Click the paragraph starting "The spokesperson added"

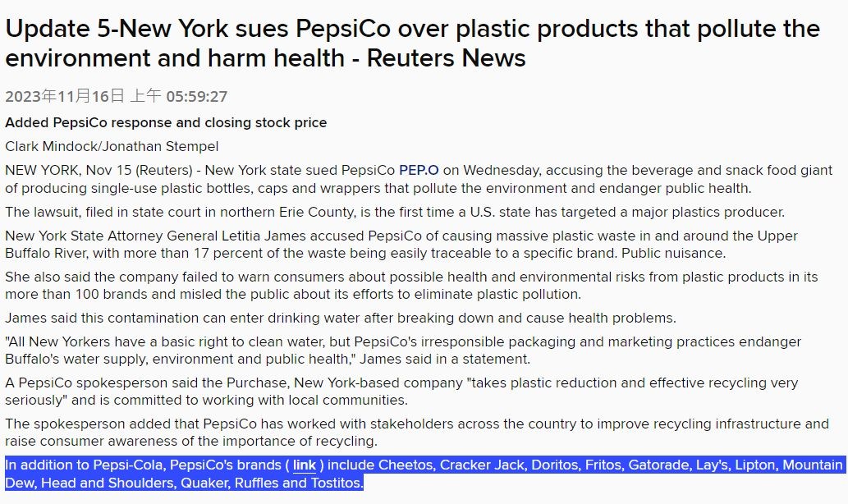click(417, 433)
